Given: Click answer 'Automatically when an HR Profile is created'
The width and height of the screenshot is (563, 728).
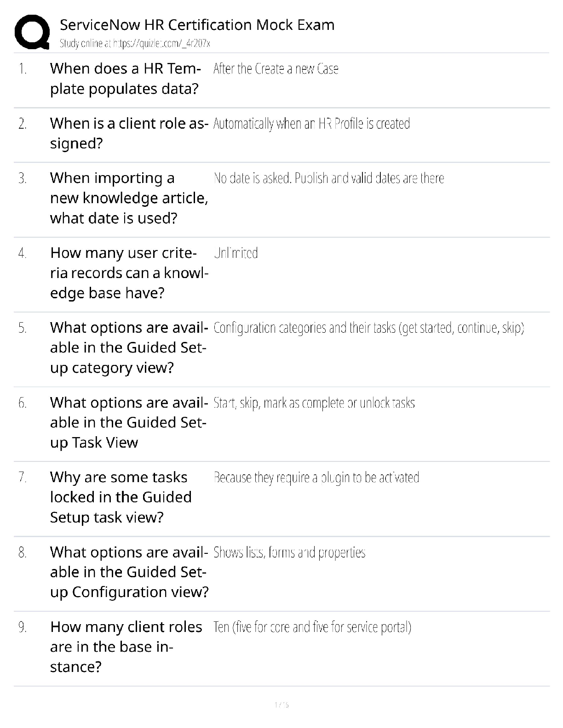Looking at the screenshot, I should tap(312, 124).
